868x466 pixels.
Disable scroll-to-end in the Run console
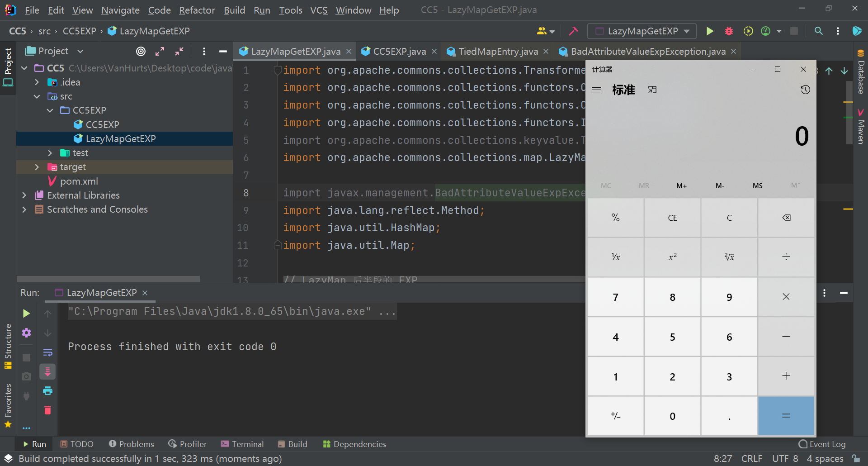tap(47, 371)
